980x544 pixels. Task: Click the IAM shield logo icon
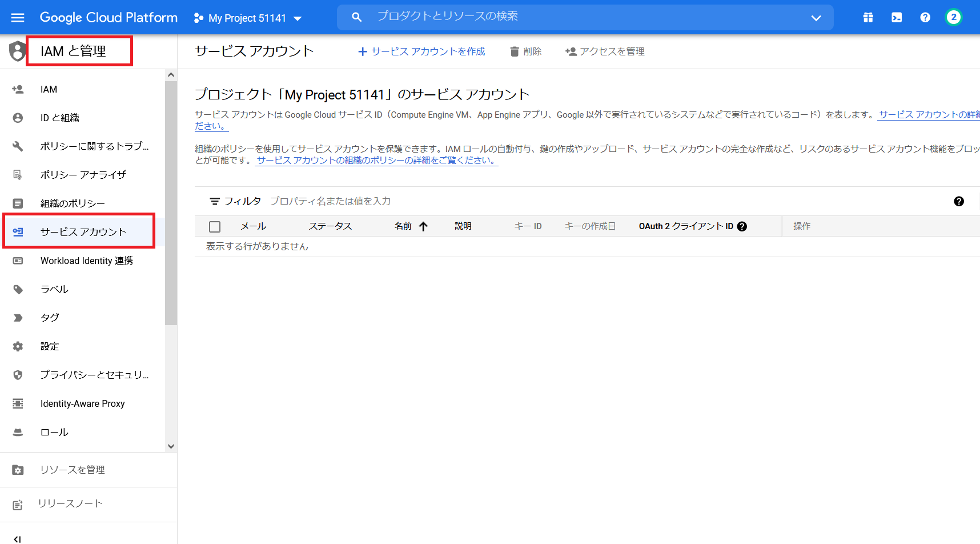(18, 51)
